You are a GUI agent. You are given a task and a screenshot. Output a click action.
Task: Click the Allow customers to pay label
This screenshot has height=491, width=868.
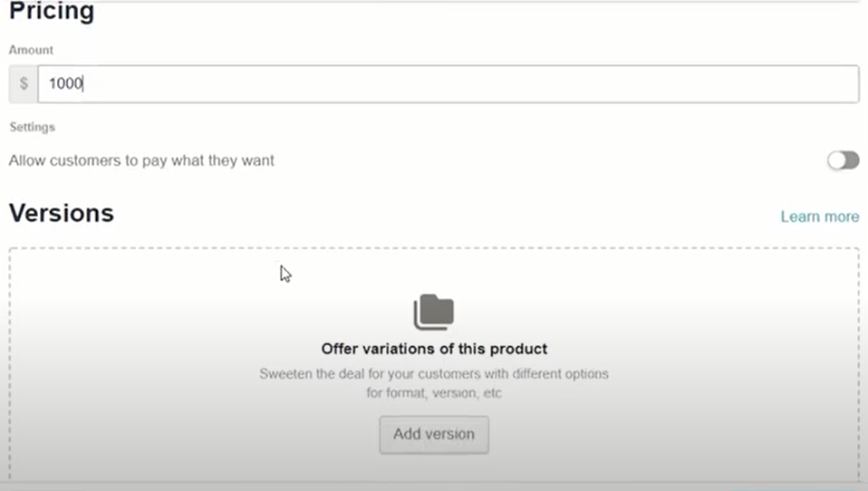tap(141, 160)
